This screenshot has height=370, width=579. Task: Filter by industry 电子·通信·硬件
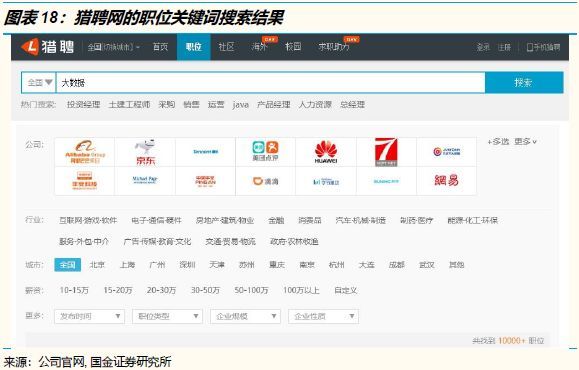point(157,220)
